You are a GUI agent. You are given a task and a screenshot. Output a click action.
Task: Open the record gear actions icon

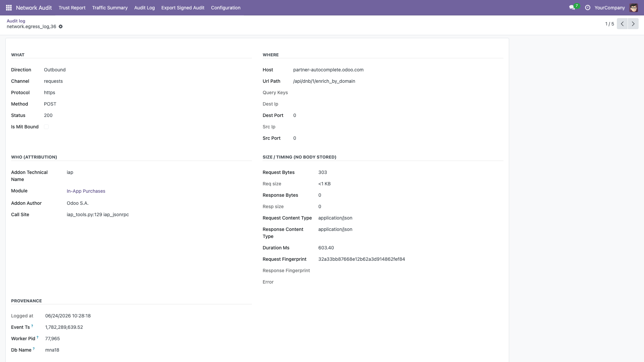pos(61,26)
